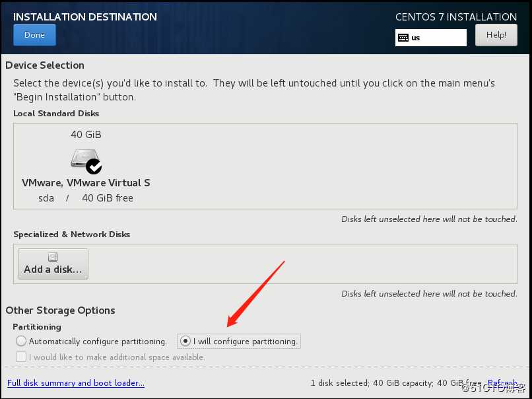Select I will configure partitioning radio
Viewport: 532px width, 399px height.
tap(185, 341)
